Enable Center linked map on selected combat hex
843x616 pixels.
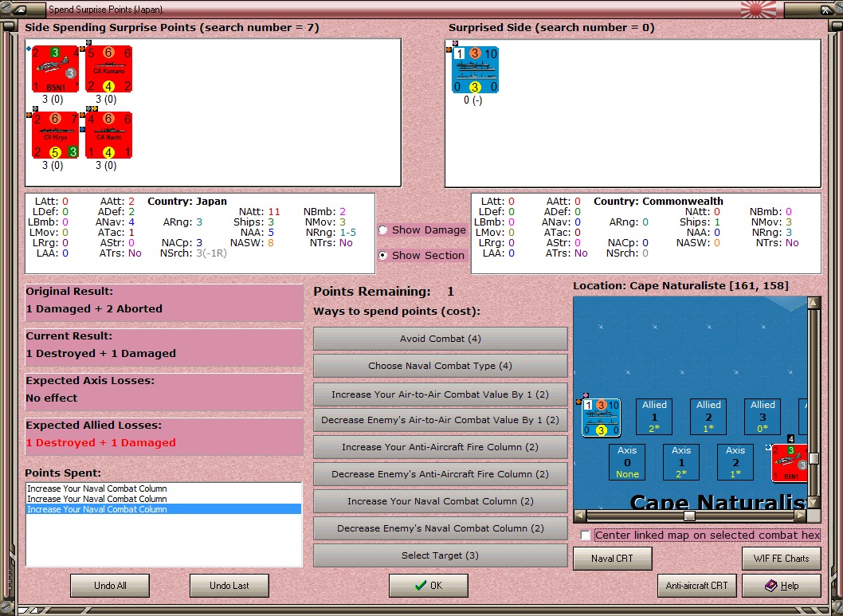coord(586,536)
